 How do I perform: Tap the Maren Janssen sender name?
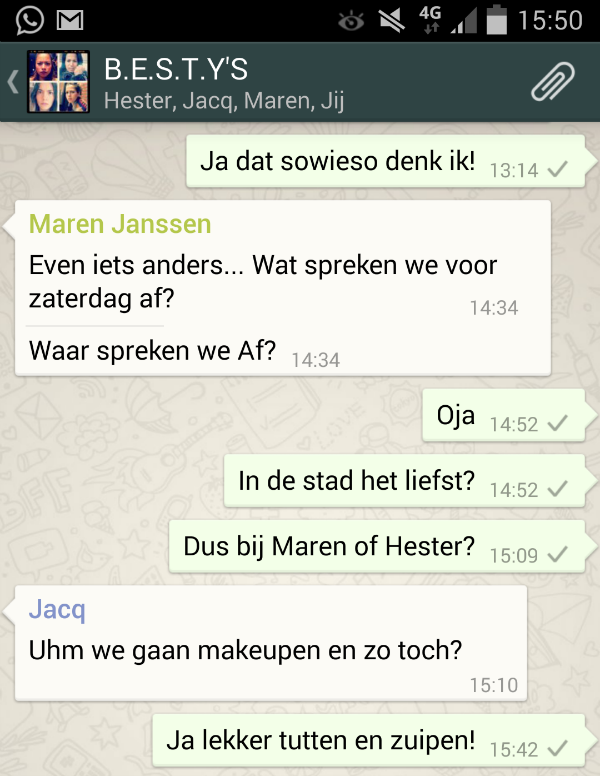point(120,224)
